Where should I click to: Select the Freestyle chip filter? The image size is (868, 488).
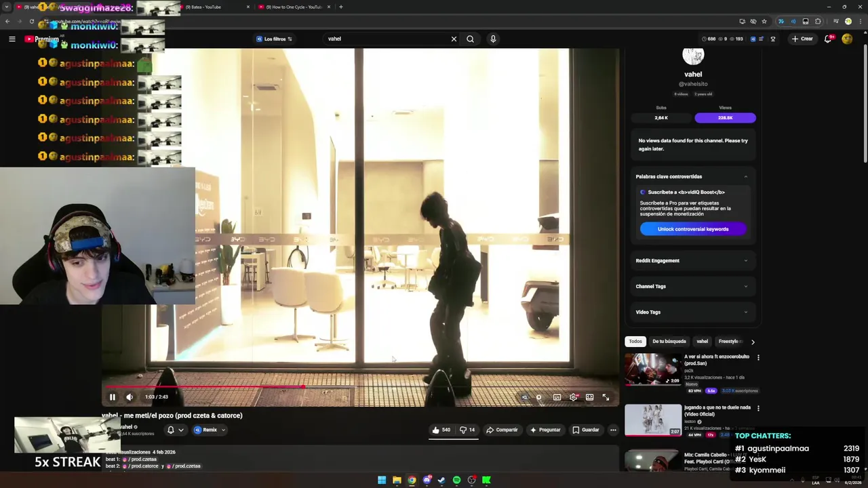(x=730, y=342)
